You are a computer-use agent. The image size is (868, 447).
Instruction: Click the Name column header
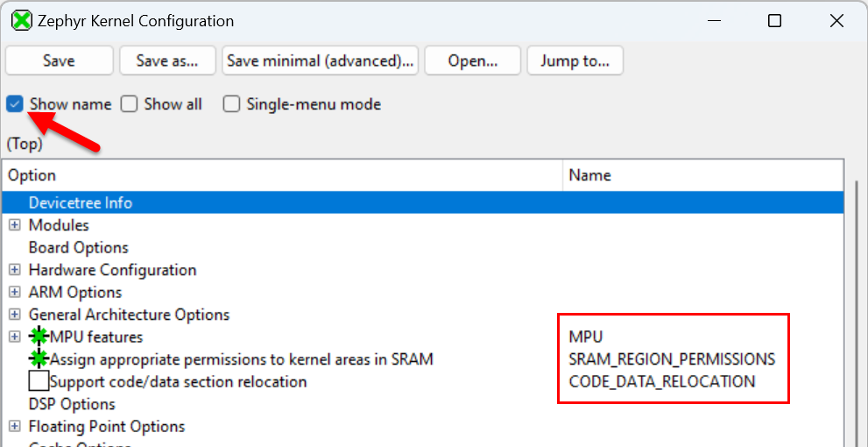[703, 175]
